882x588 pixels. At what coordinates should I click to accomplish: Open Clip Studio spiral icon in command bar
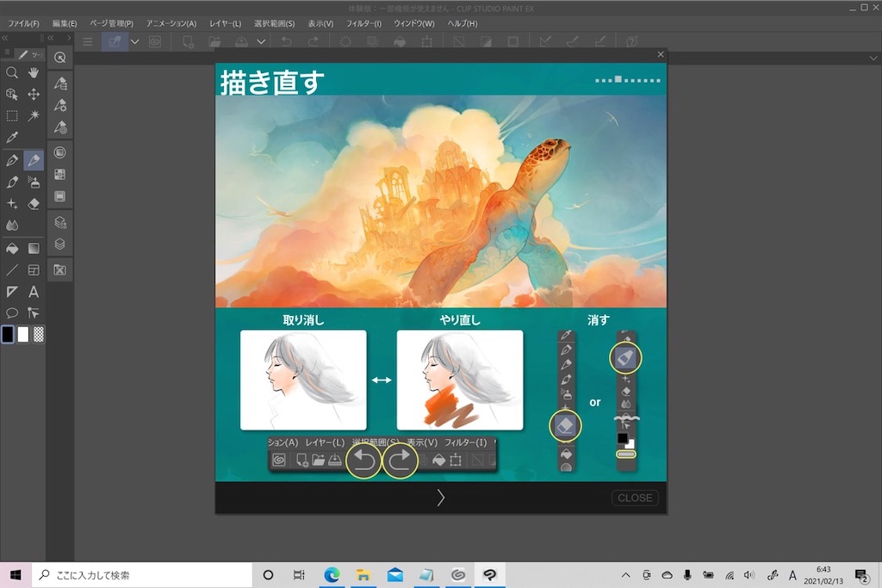coord(155,41)
